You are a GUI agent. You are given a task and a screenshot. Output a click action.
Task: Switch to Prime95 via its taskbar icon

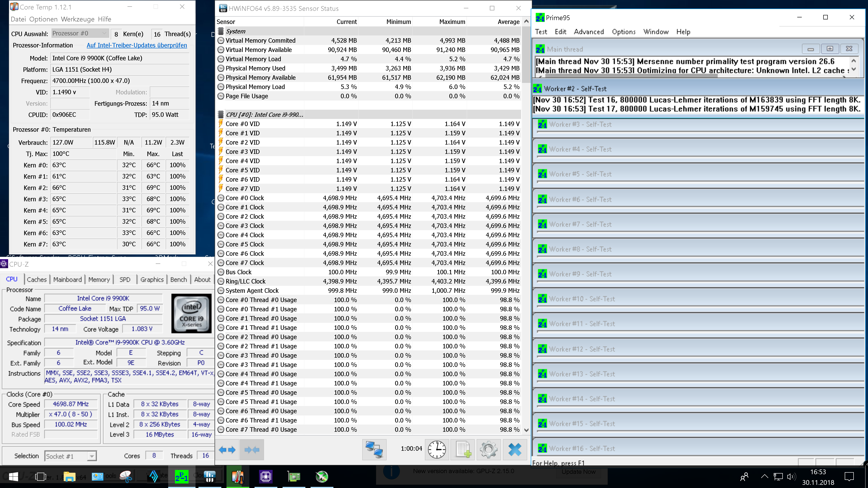point(182,476)
